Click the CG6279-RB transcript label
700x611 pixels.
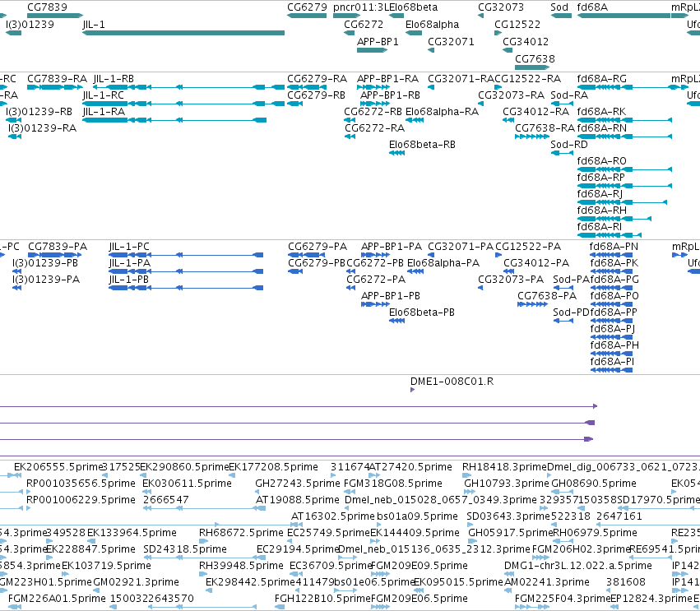[316, 95]
